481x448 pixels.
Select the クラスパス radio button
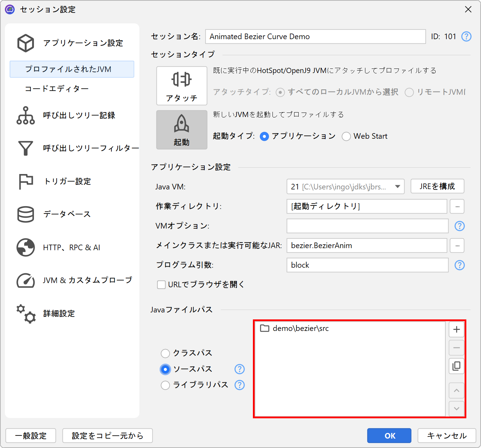point(165,353)
